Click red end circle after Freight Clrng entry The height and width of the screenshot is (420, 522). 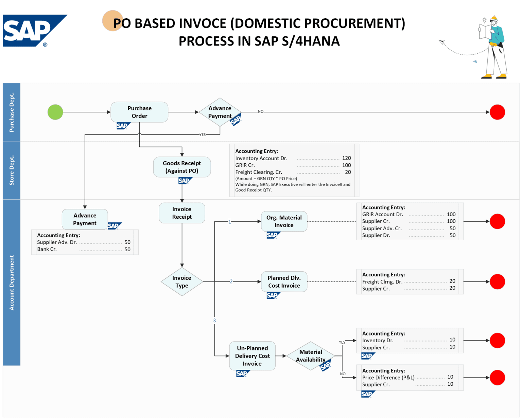497,281
